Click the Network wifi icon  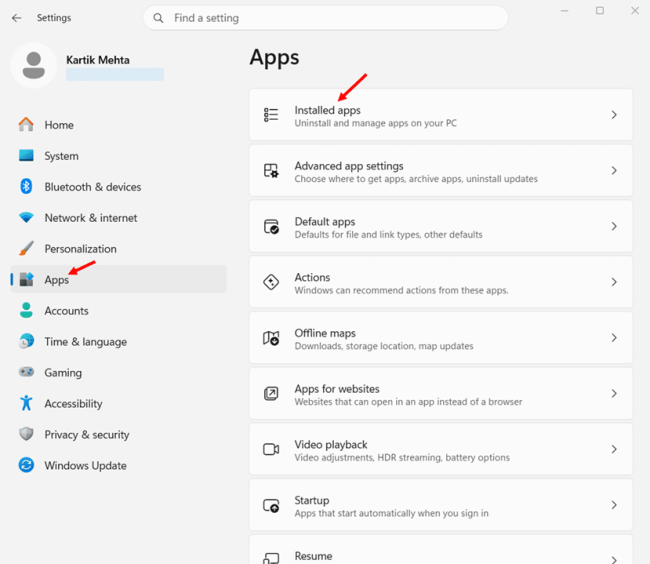click(x=26, y=218)
